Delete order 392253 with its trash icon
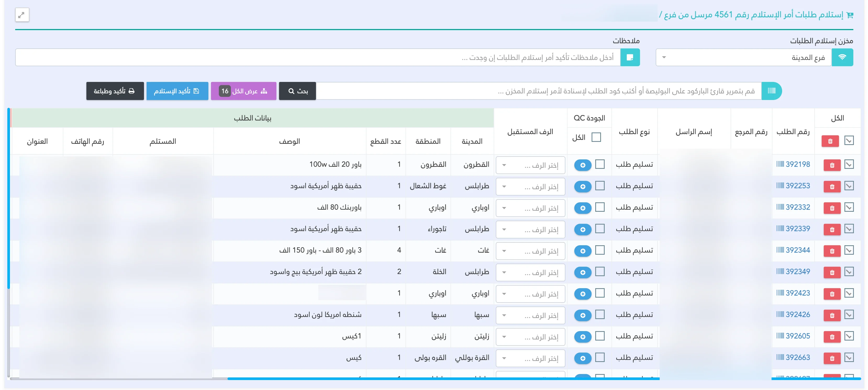This screenshot has width=868, height=390. [x=832, y=187]
